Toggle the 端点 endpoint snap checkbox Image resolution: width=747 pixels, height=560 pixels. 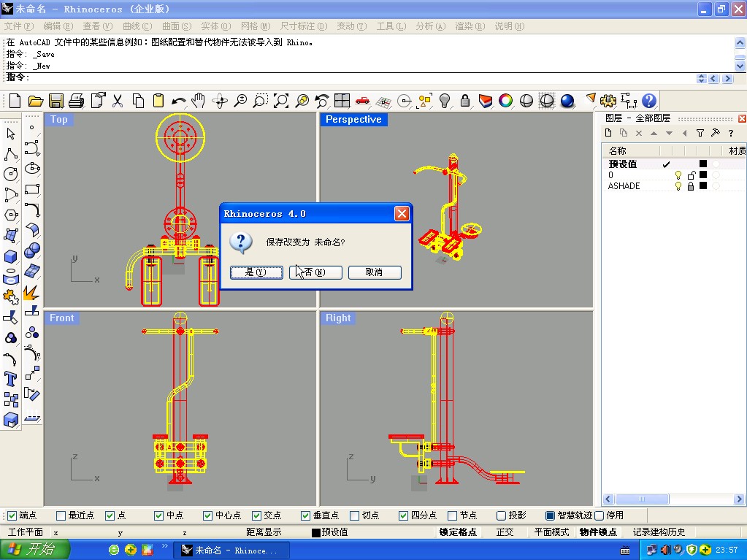(11, 515)
